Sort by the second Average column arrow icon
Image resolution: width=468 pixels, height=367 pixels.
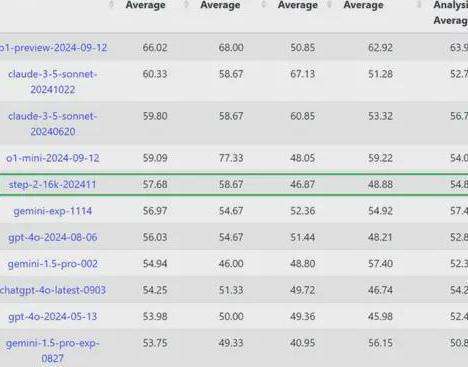click(x=186, y=4)
